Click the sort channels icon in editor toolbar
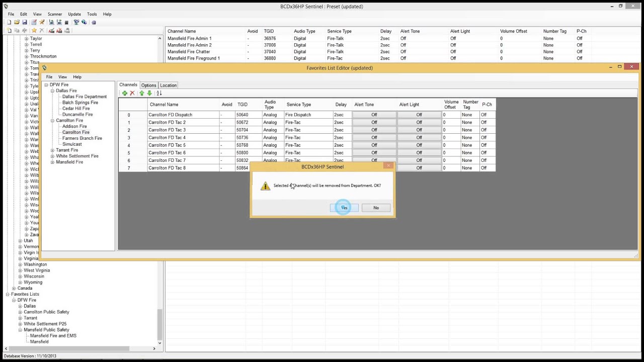The width and height of the screenshot is (644, 362). coord(159,93)
